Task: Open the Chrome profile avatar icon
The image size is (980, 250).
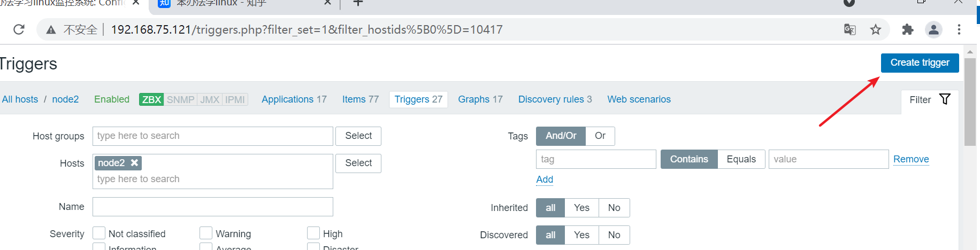Action: [933, 29]
